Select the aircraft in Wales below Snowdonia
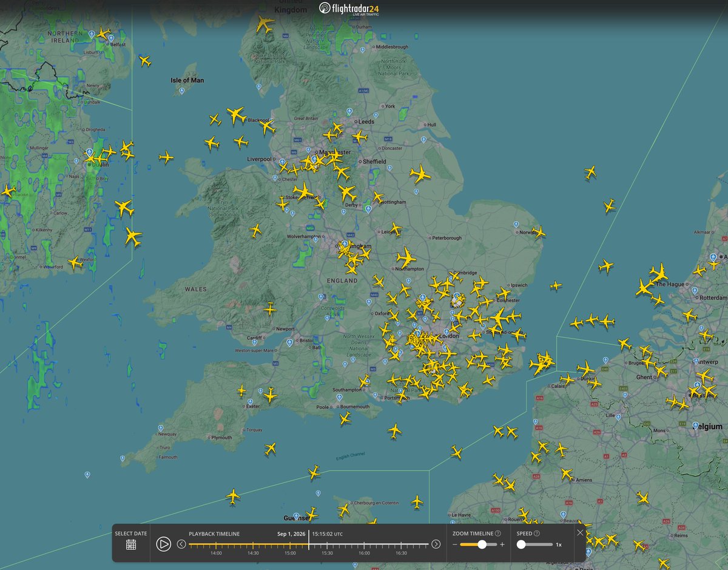Screen dimensions: 728x570 [255, 230]
